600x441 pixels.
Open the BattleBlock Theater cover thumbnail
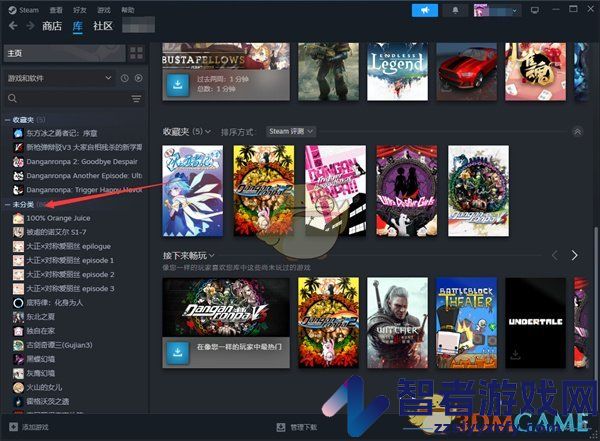tap(466, 323)
